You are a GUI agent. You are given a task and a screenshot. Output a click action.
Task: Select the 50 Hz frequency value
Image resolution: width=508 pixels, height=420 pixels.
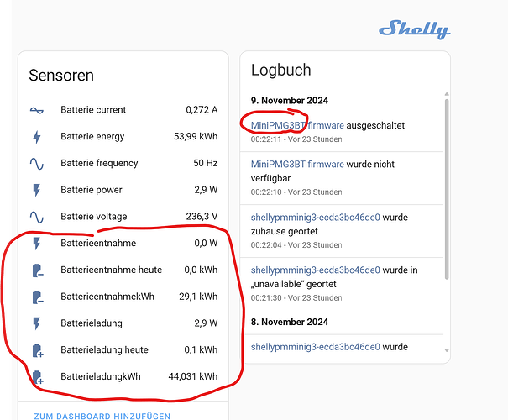pos(206,163)
